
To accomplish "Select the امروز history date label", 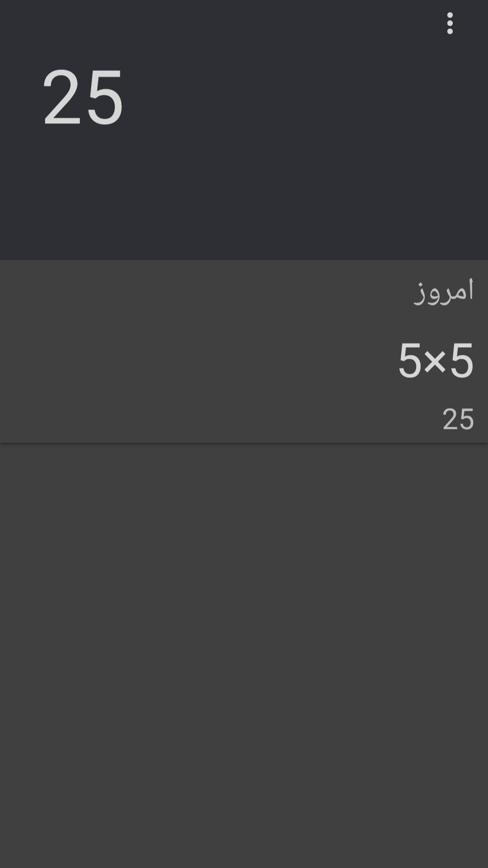I will [444, 291].
